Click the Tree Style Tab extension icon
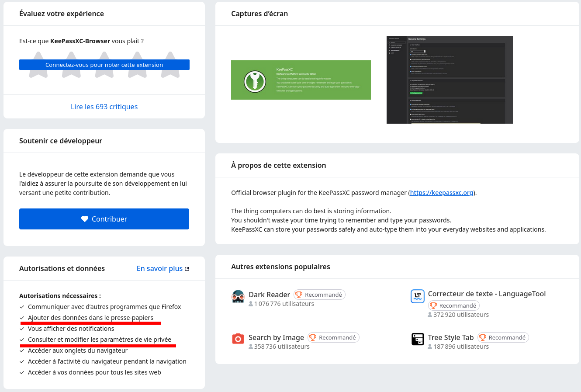This screenshot has width=581, height=392. 418,339
